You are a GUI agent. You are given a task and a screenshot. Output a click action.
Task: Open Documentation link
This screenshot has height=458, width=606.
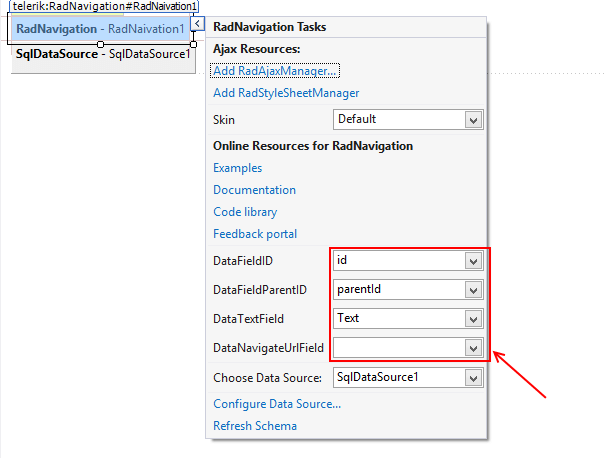point(254,190)
